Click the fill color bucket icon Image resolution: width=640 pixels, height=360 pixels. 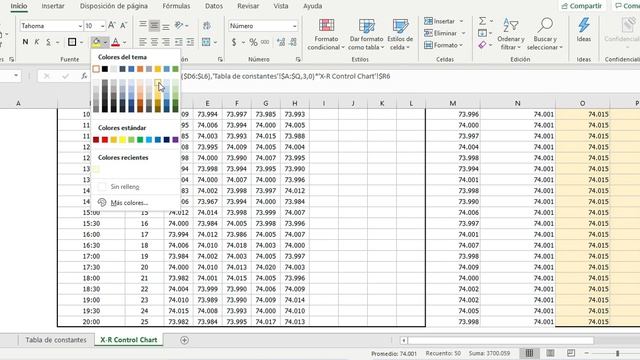[96, 42]
